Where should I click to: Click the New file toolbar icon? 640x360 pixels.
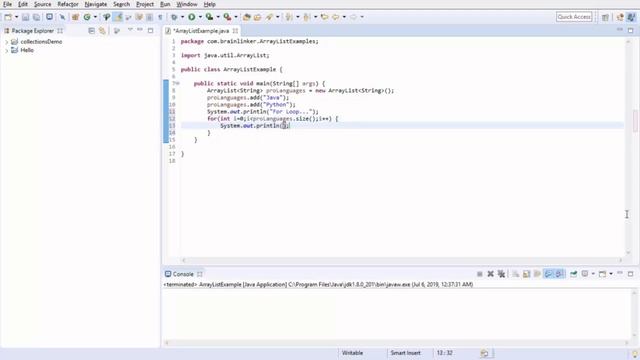(x=8, y=17)
